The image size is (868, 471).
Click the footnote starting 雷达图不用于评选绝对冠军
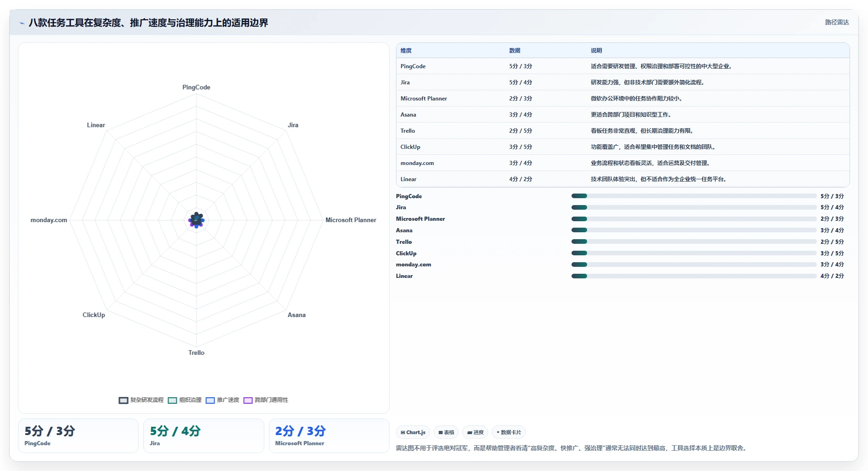571,448
